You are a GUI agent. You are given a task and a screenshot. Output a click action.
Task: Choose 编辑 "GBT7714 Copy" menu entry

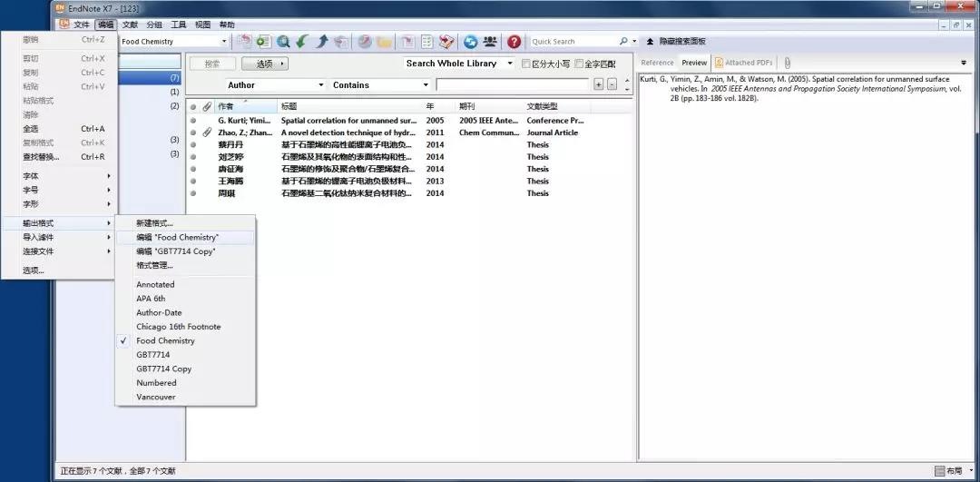click(x=186, y=251)
